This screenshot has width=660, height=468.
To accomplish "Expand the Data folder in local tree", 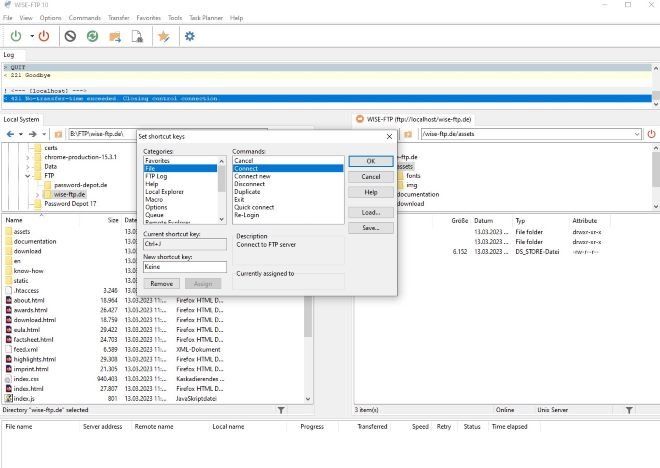I will pyautogui.click(x=28, y=167).
